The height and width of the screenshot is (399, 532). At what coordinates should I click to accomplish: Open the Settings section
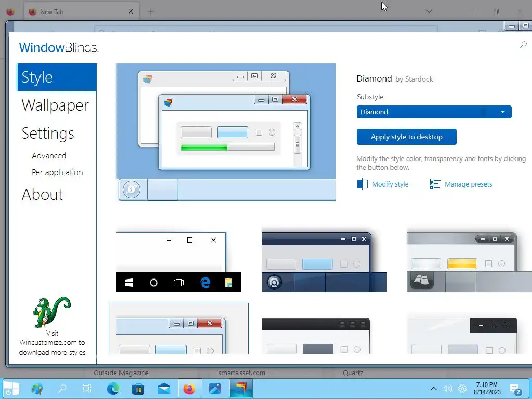[x=48, y=134]
